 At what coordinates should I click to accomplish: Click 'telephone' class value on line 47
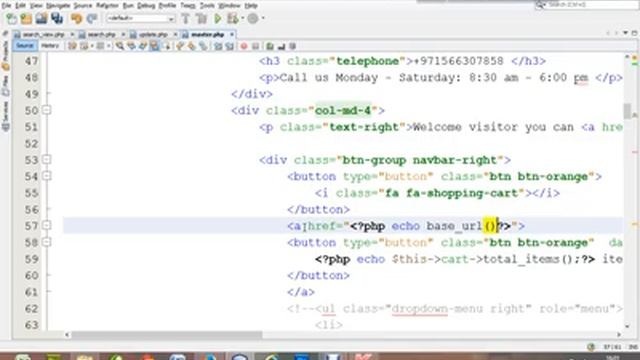[x=367, y=61]
